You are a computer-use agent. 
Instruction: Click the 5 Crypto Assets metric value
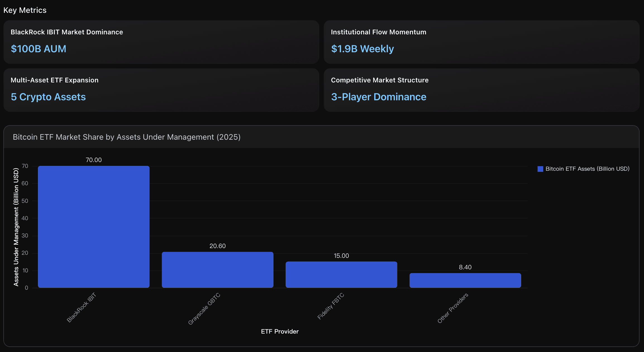[48, 97]
